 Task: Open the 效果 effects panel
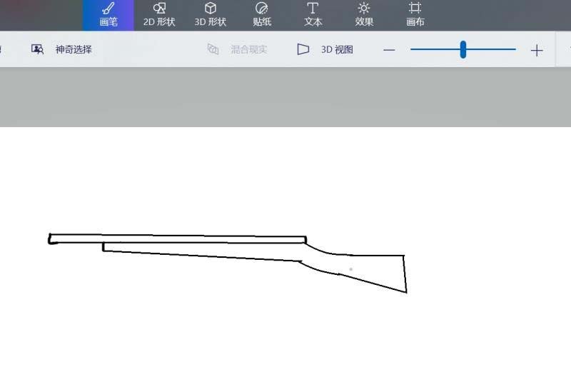(x=364, y=14)
